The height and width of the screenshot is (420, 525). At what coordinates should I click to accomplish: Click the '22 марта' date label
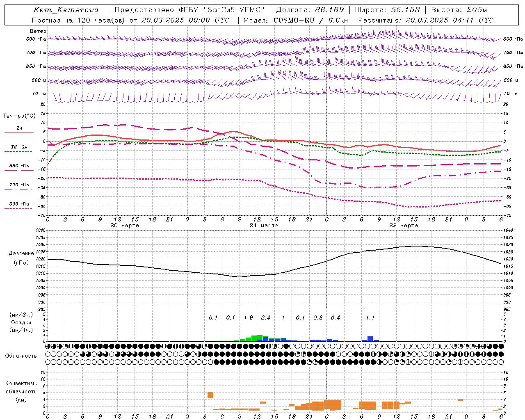coord(404,226)
